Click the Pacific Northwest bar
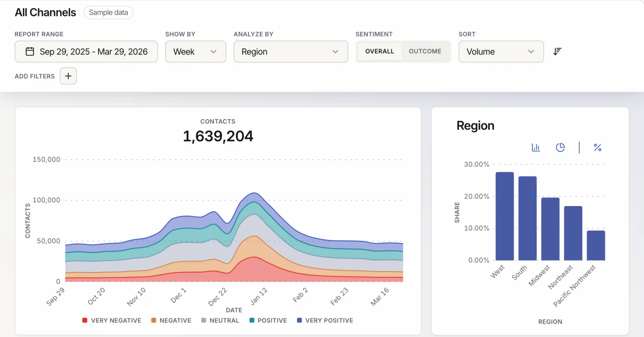Screen dimensions: 644x337 (596, 245)
